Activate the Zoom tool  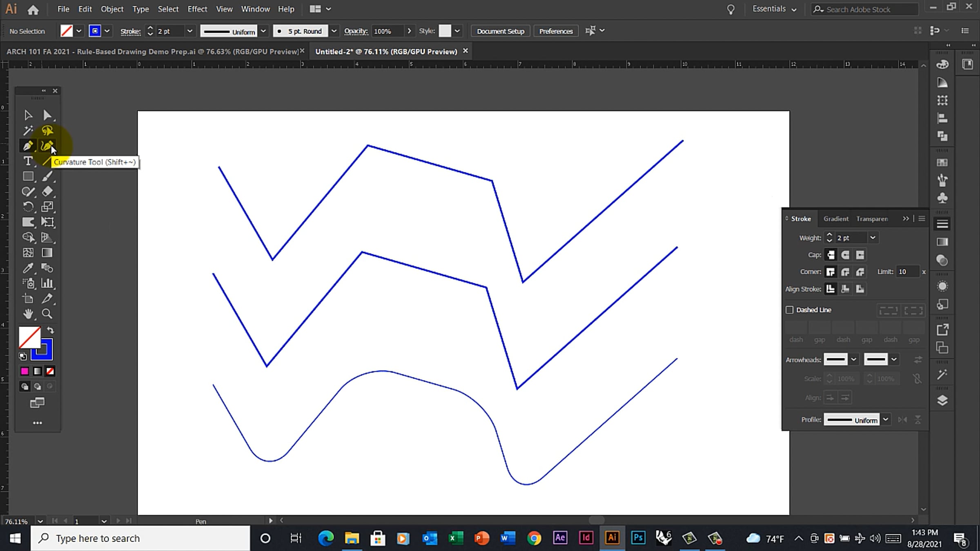[47, 314]
